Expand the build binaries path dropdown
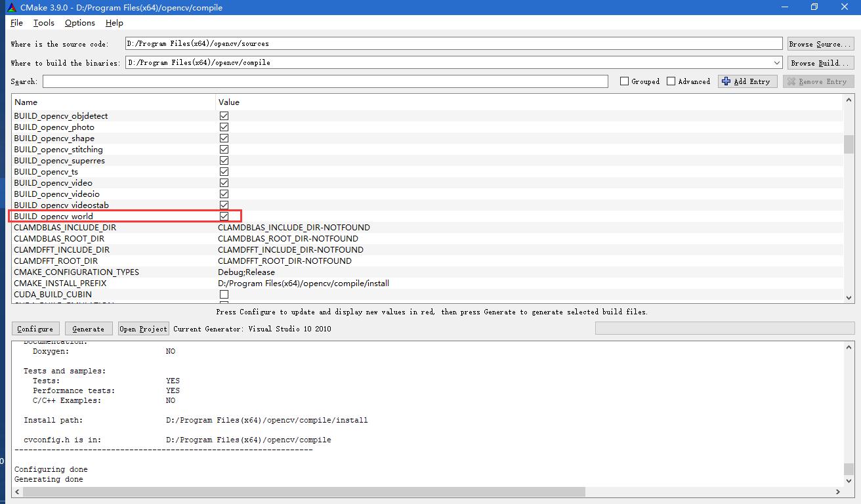The width and height of the screenshot is (861, 504). click(x=777, y=62)
